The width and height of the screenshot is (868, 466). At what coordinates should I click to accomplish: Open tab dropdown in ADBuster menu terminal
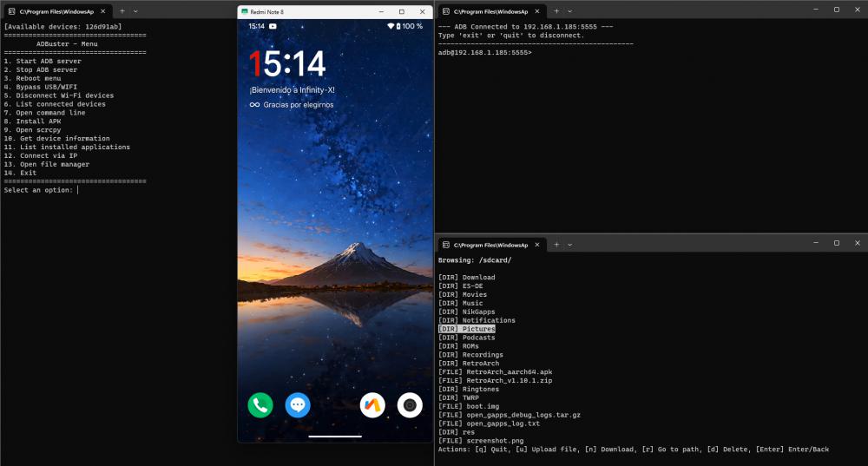coord(136,11)
